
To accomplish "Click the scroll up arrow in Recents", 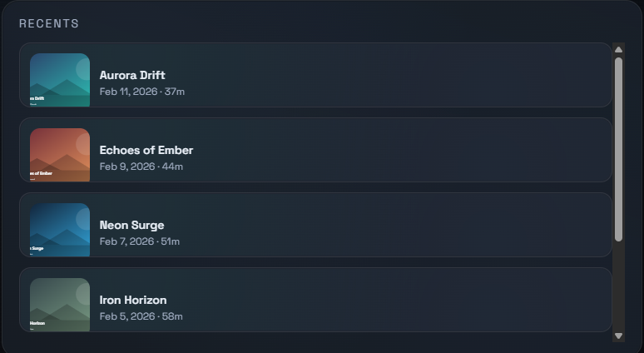I will pyautogui.click(x=618, y=50).
